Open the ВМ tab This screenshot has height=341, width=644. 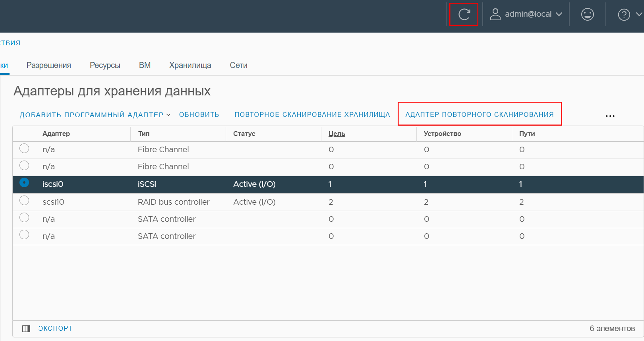pos(145,65)
